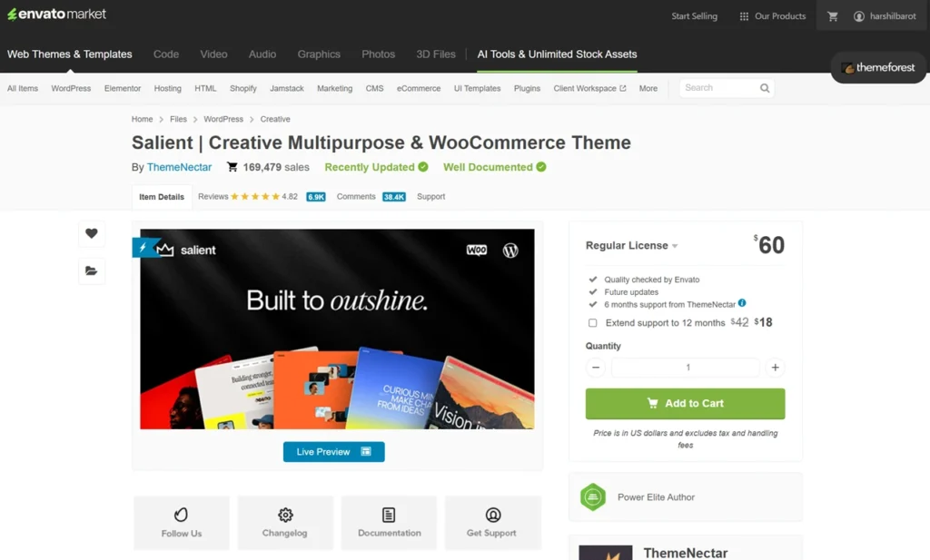Click the 38.4K comments count badge

point(394,197)
